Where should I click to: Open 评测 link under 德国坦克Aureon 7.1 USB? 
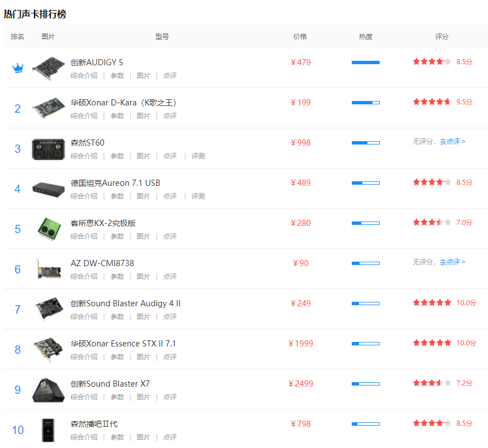pos(198,196)
